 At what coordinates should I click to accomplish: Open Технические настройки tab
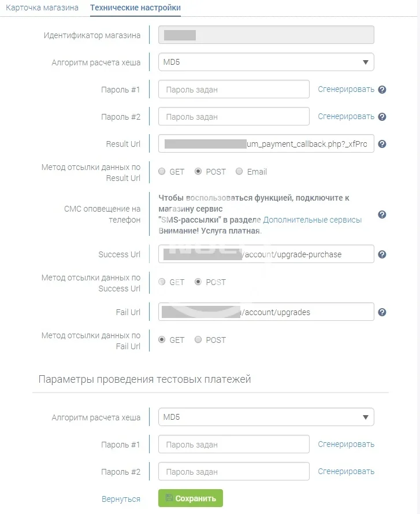[136, 8]
